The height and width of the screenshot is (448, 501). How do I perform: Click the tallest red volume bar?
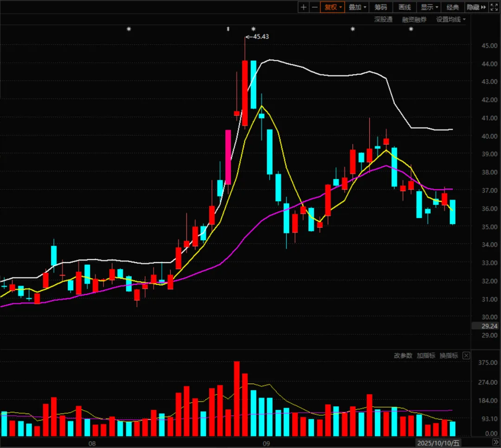tap(237, 399)
